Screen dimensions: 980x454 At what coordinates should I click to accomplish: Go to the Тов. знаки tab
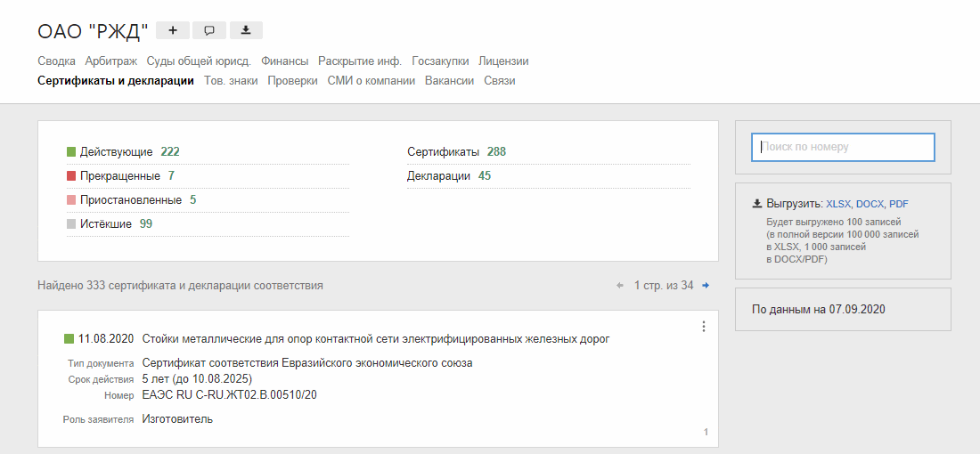tap(231, 80)
